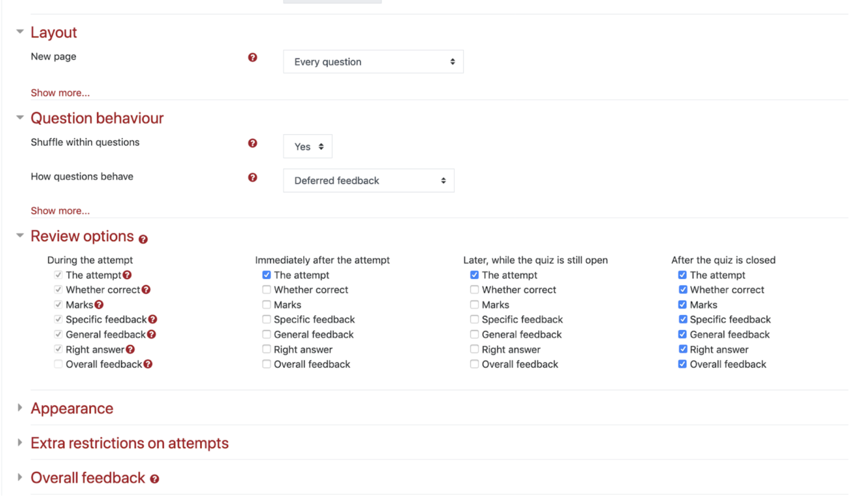Enable Whether correct immediately after the attempt
The width and height of the screenshot is (856, 504).
pos(266,290)
